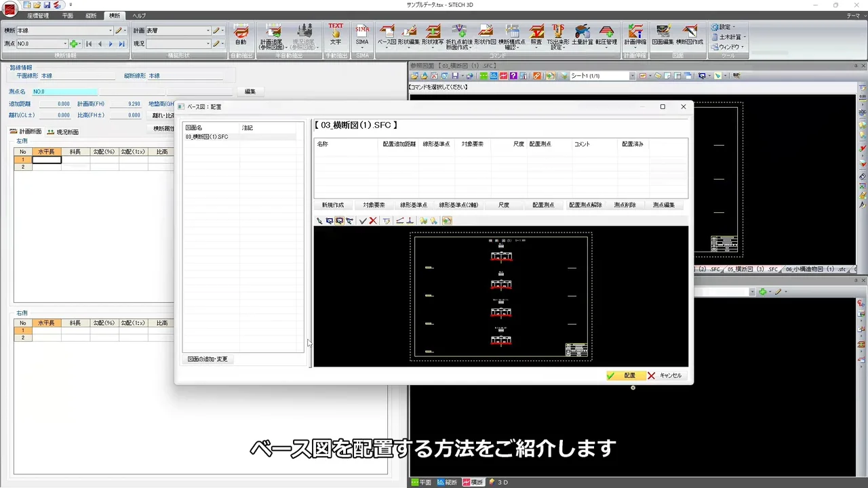Click the 測点名 NO.0 field
The image size is (868, 488).
click(x=65, y=91)
